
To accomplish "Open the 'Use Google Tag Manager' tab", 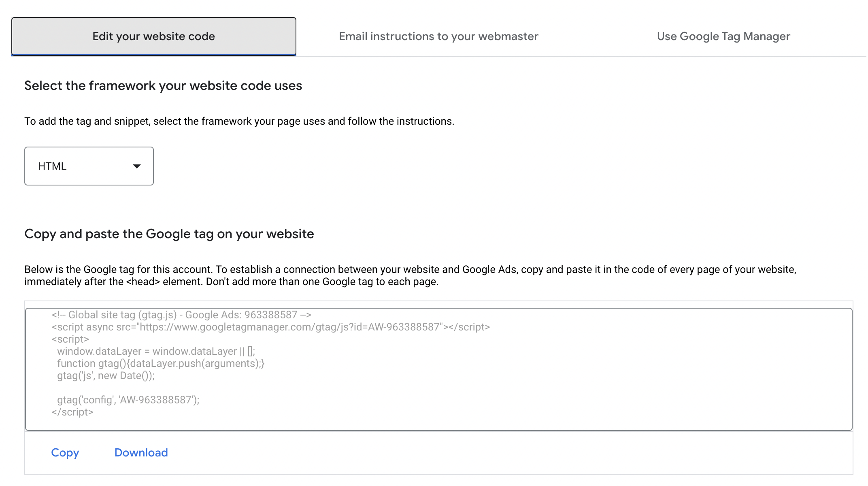I will tap(723, 36).
